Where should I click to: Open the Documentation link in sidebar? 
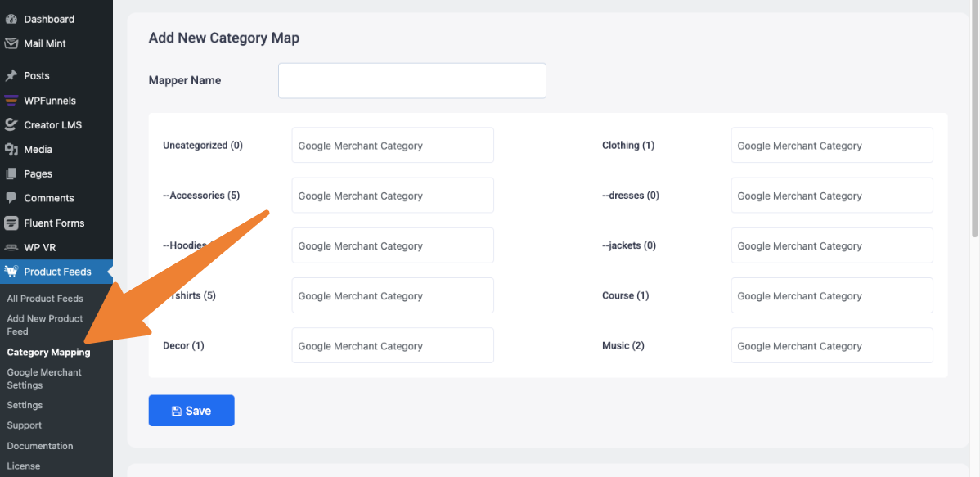pyautogui.click(x=40, y=446)
